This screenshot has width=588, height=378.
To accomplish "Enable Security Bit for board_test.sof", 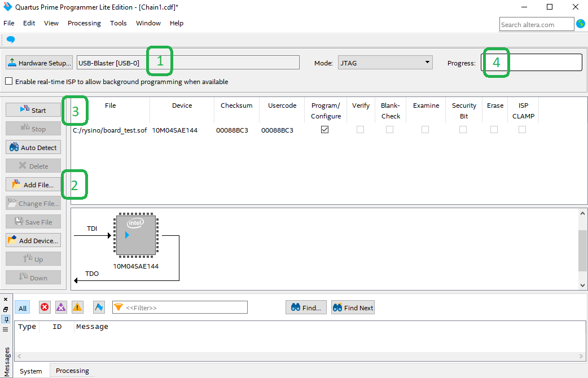I will tap(463, 129).
